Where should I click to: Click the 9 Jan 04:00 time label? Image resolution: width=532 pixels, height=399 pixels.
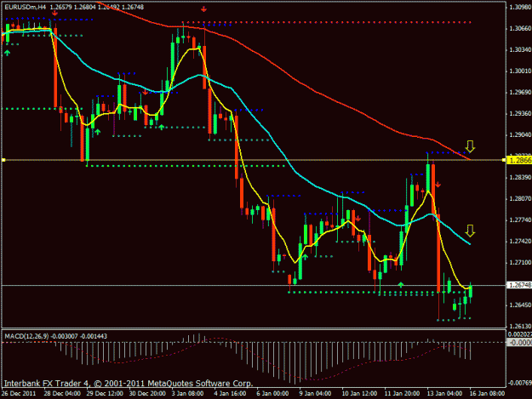315,393
